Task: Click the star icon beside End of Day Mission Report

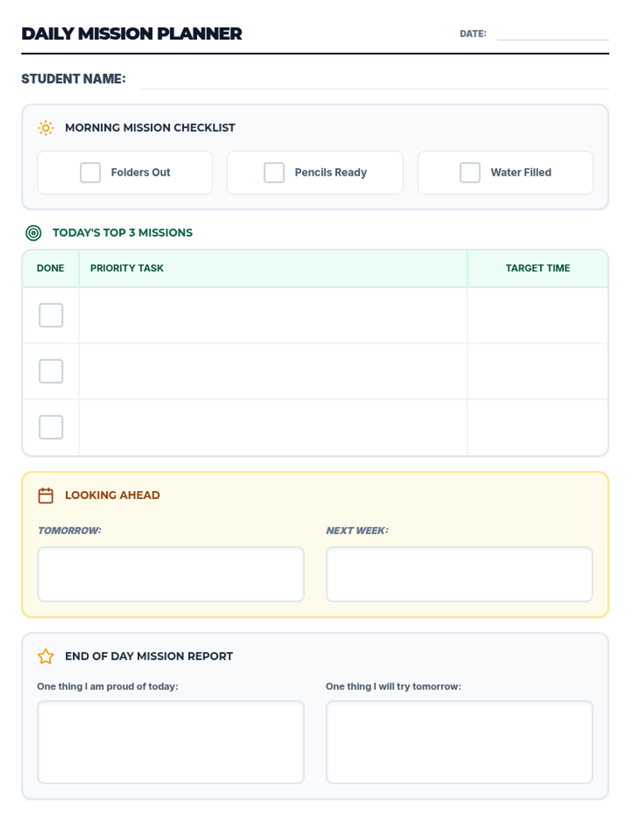Action: tap(46, 656)
